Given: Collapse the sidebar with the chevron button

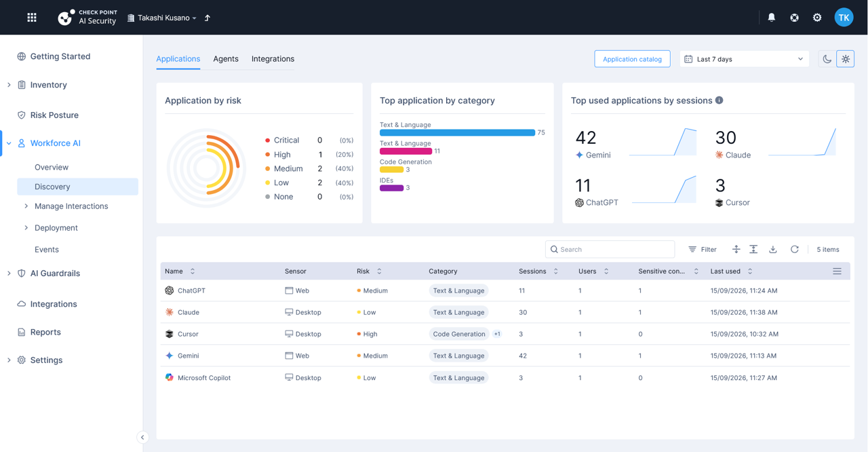Looking at the screenshot, I should [x=142, y=438].
